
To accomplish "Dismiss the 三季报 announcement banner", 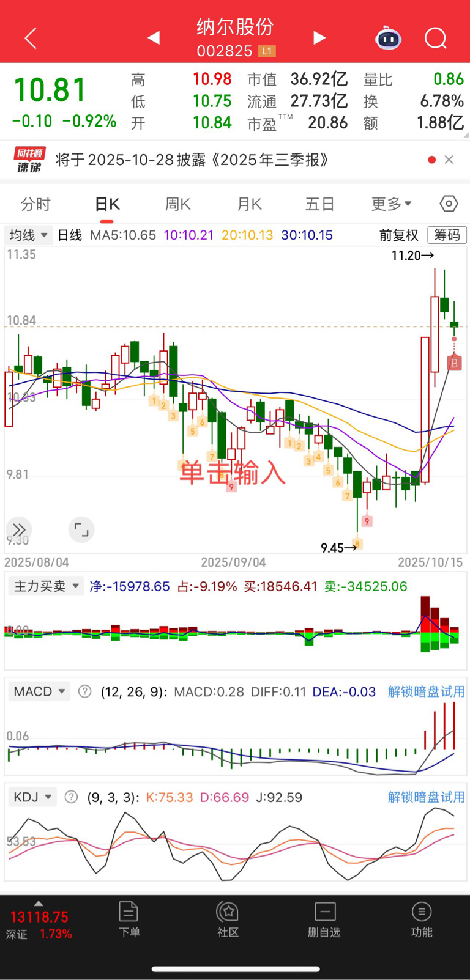I will (x=449, y=160).
